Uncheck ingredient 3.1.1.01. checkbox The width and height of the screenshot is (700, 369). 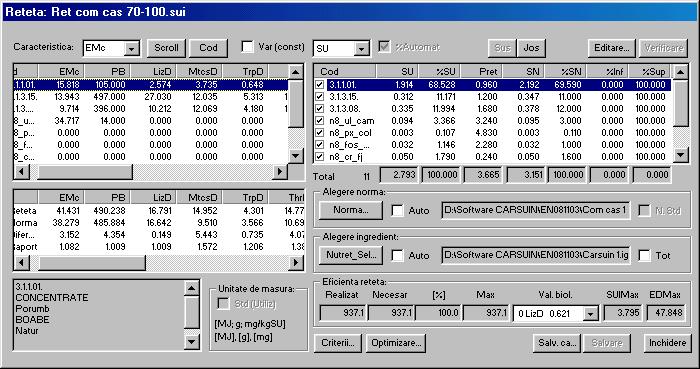pyautogui.click(x=319, y=84)
